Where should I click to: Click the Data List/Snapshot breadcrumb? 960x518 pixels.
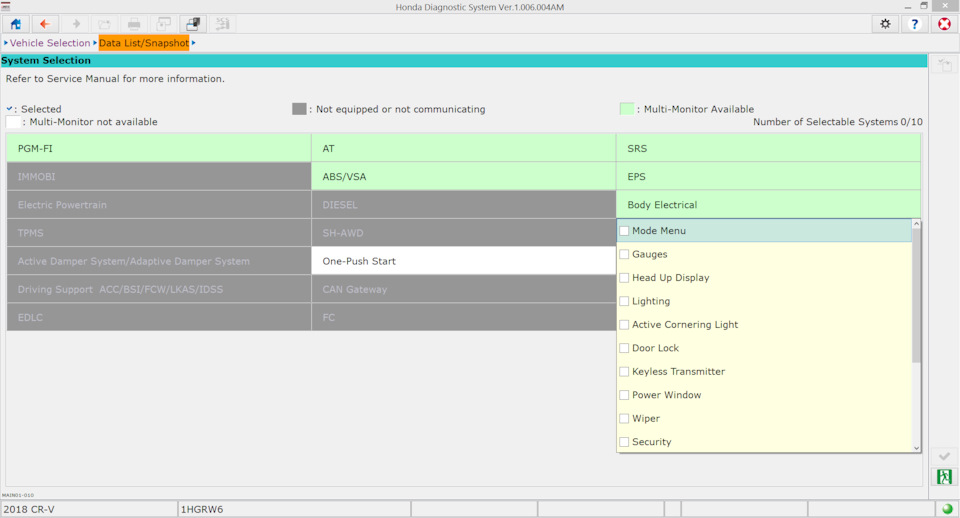pyautogui.click(x=144, y=43)
